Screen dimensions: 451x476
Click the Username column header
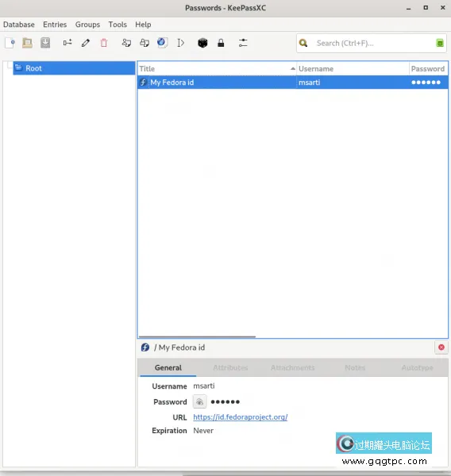pos(353,69)
